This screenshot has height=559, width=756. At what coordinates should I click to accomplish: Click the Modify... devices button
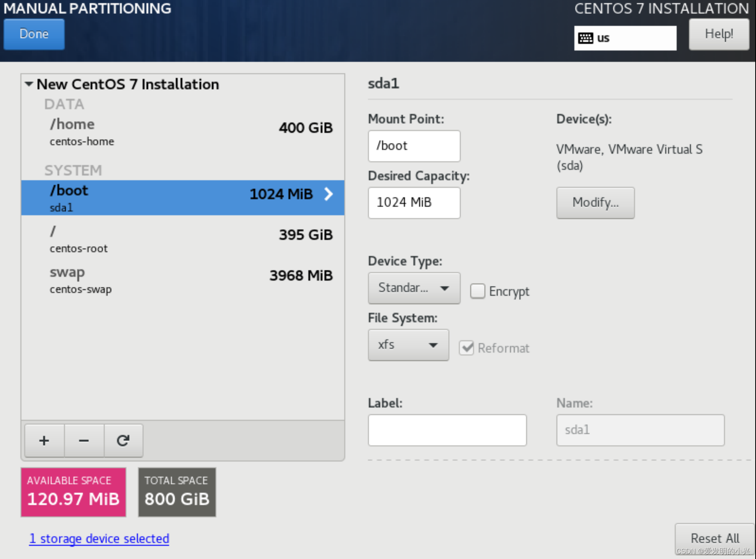pos(595,202)
